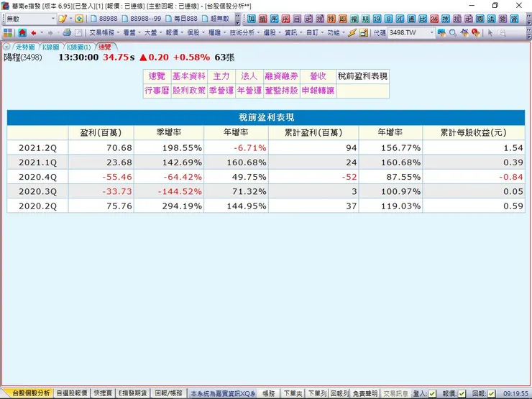Open the 申報轉讓 link
The height and width of the screenshot is (399, 532).
point(318,91)
